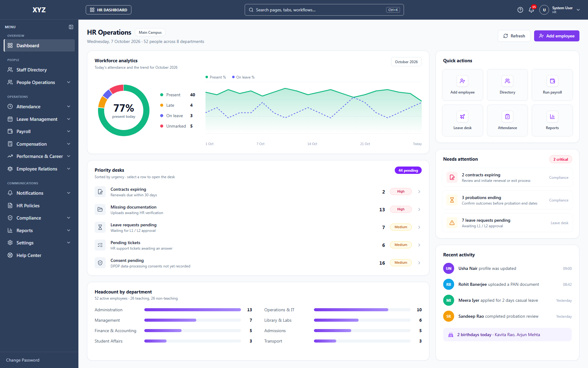Viewport: 588px width, 368px height.
Task: Click the 3 probations ending hourglass icon
Action: click(x=452, y=200)
